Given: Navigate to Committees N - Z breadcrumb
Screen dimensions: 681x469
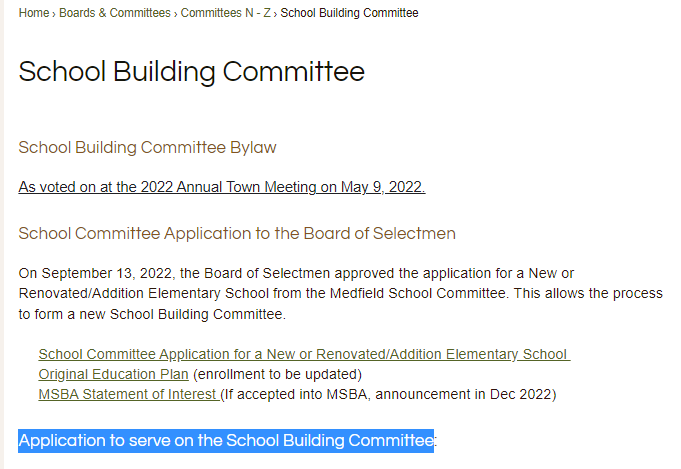Looking at the screenshot, I should click(225, 13).
